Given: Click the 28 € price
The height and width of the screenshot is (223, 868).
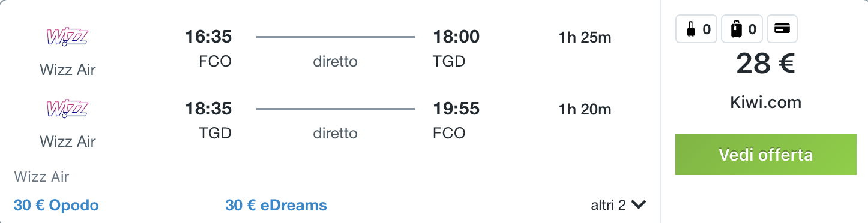Looking at the screenshot, I should pyautogui.click(x=766, y=64).
